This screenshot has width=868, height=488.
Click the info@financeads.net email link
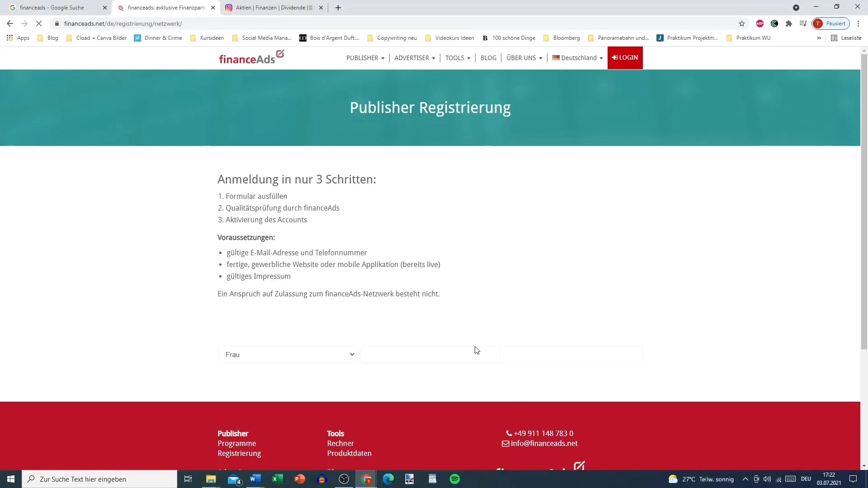coord(540,443)
